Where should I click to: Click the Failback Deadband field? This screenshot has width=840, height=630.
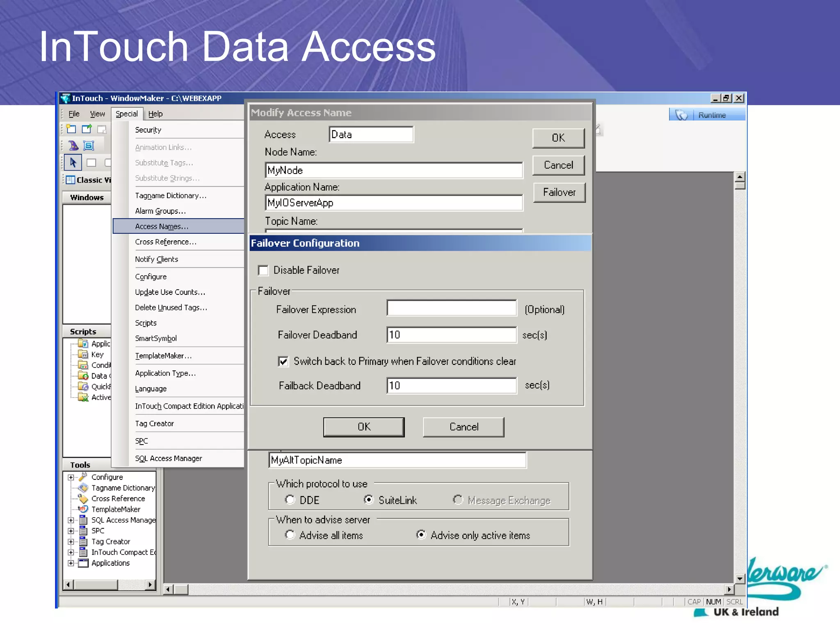click(452, 386)
